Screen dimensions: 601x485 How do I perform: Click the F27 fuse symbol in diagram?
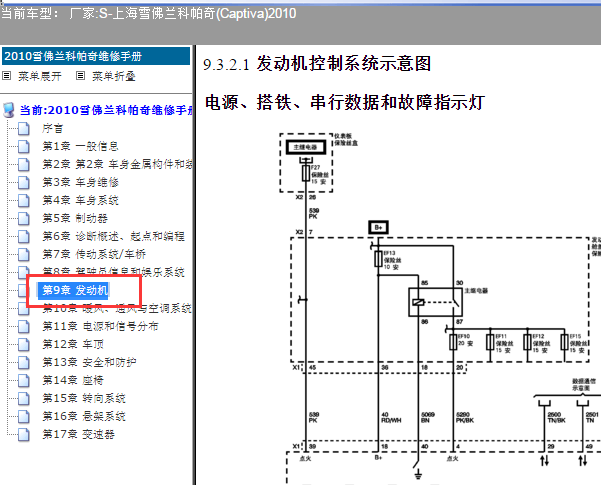click(x=306, y=173)
